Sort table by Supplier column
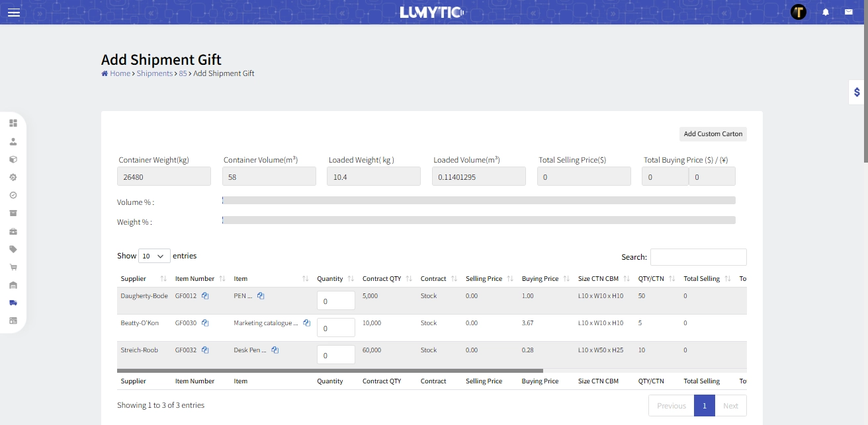Image resolution: width=868 pixels, height=425 pixels. (x=163, y=279)
